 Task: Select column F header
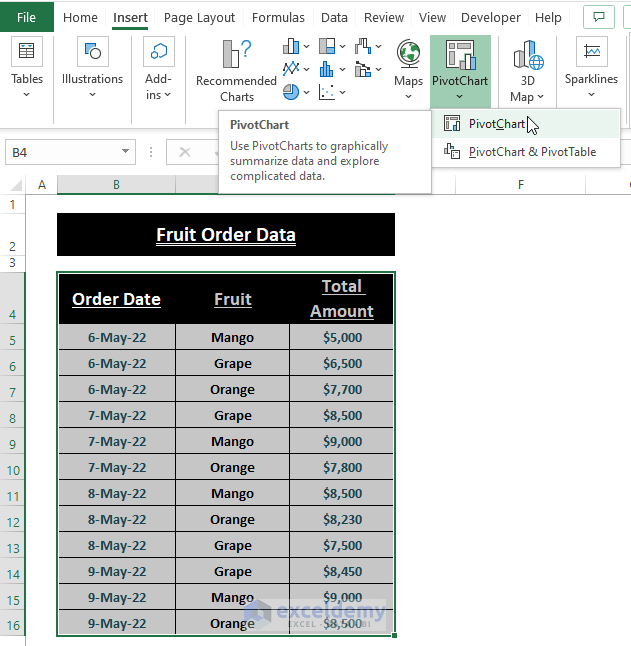click(x=521, y=185)
